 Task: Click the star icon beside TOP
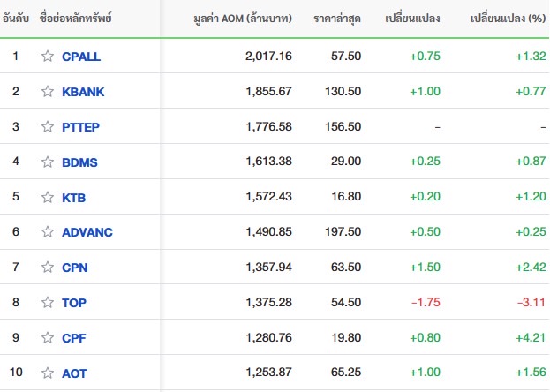[48, 303]
